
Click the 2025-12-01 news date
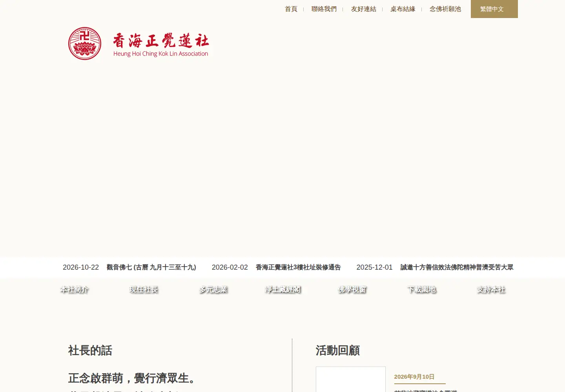click(374, 267)
